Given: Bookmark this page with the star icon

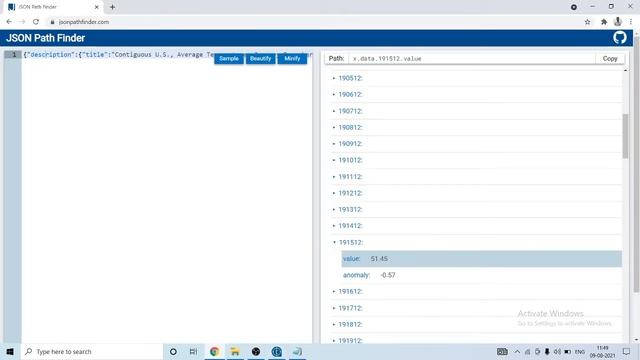Looking at the screenshot, I should (x=587, y=22).
